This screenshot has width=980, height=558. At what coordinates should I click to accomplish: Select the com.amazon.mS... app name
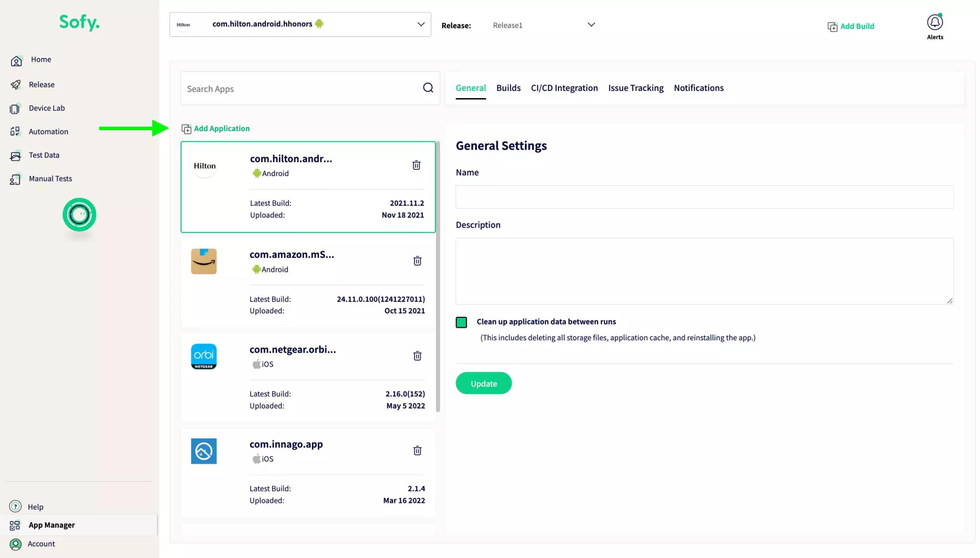coord(292,255)
